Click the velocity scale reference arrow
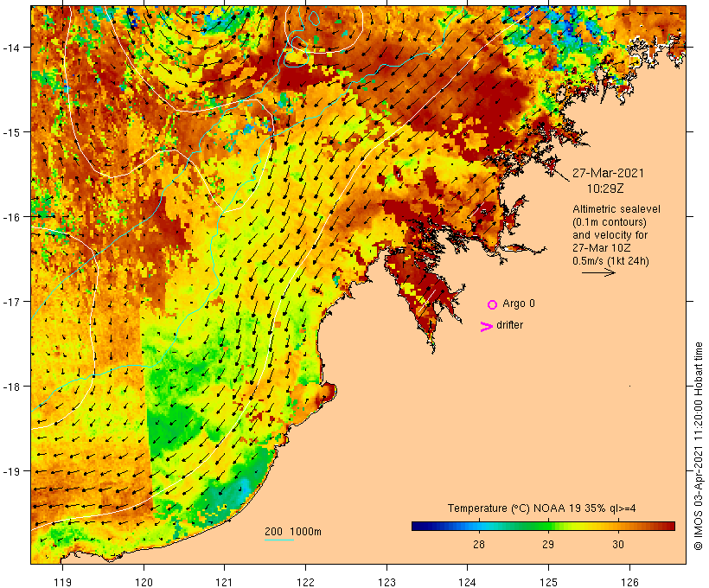The image size is (709, 588). [598, 272]
